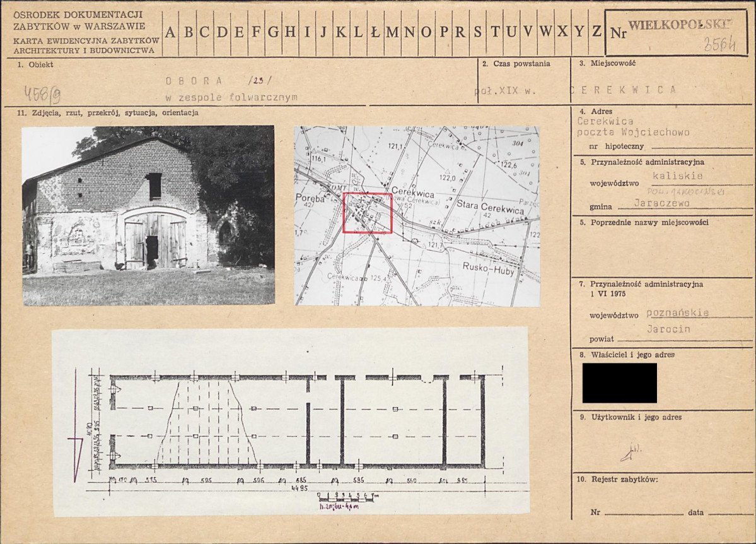Viewport: 756px width, 544px height.
Task: Click the 'poł. XIX w.' date field
Action: tap(505, 90)
